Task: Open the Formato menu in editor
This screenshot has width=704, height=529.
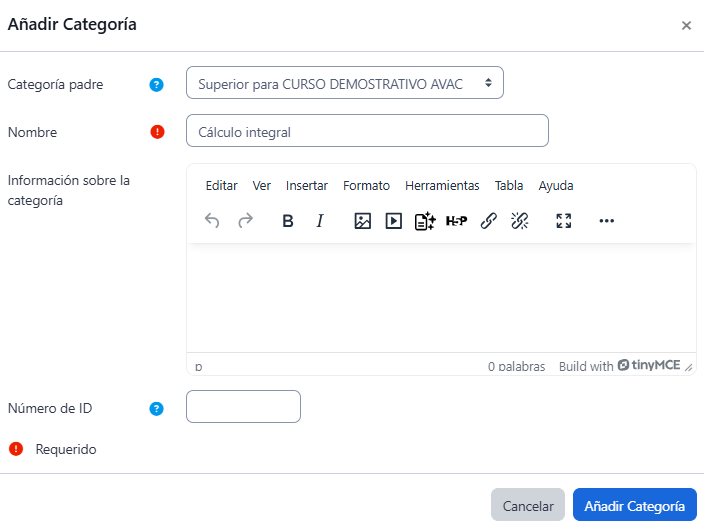Action: click(366, 186)
